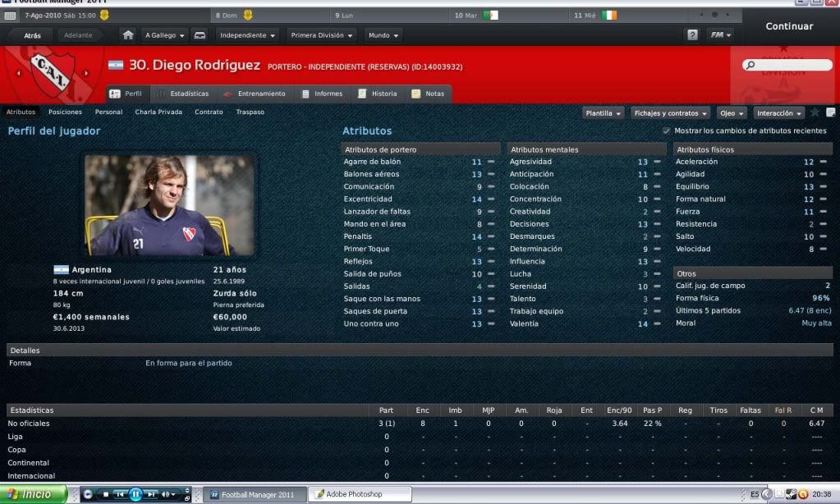Expand the Ojeo dropdown

pos(732,113)
